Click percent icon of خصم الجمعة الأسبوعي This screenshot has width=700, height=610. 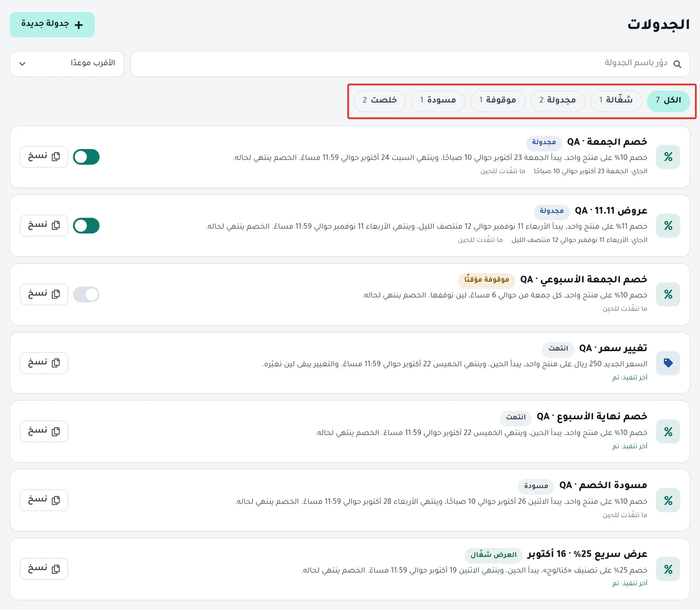668,294
